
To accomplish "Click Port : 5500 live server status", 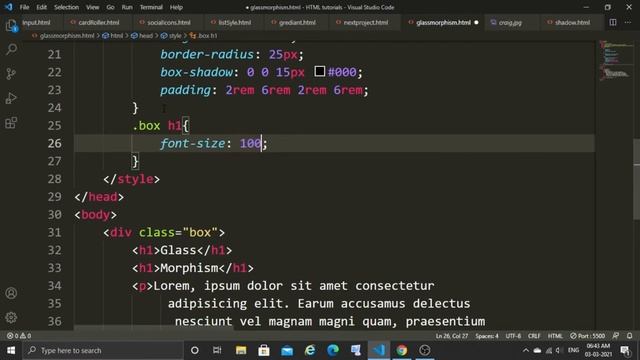I will 587,336.
